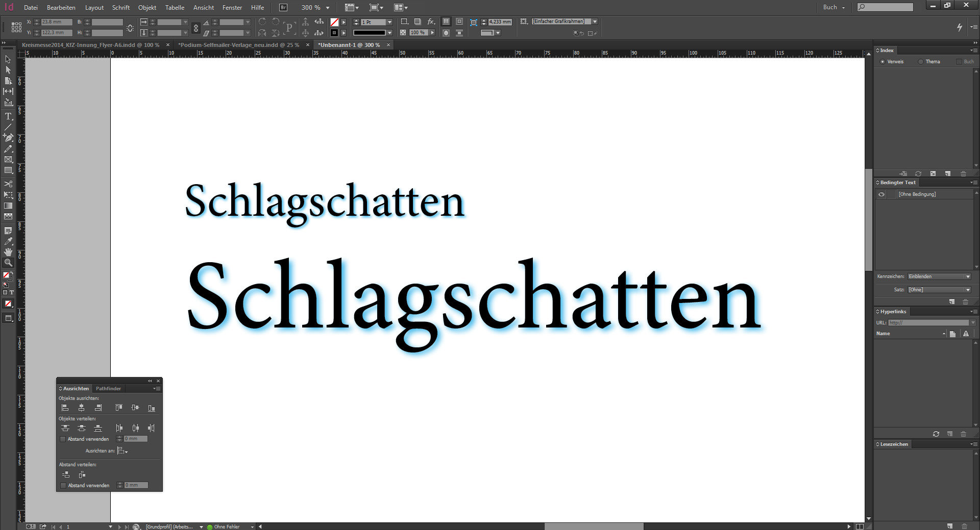Open the Ausrichten an dropdown
This screenshot has height=530, width=980.
click(122, 451)
